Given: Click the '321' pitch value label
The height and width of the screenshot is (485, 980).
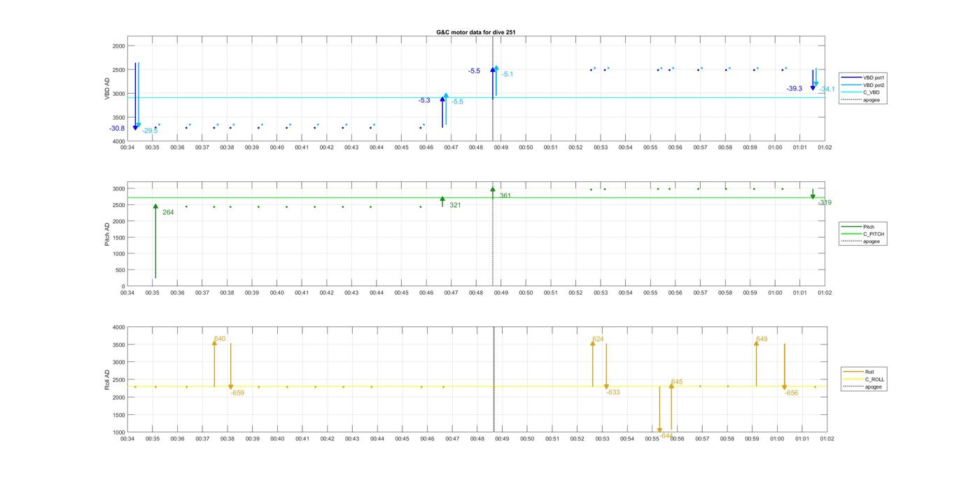Looking at the screenshot, I should click(455, 205).
